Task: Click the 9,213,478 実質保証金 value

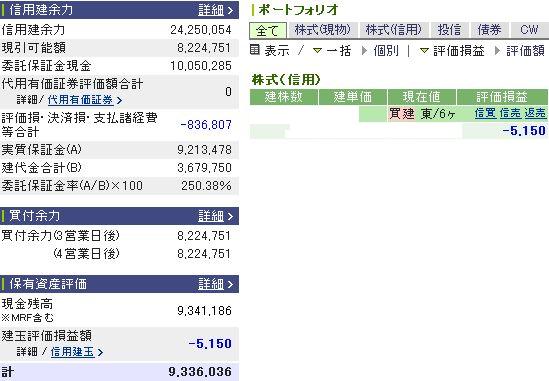Action: coord(204,150)
